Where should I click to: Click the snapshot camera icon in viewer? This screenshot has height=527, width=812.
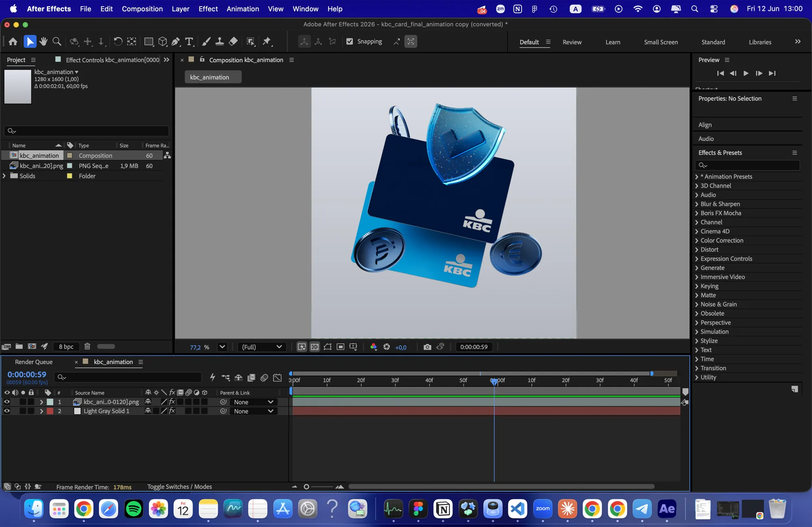[427, 347]
